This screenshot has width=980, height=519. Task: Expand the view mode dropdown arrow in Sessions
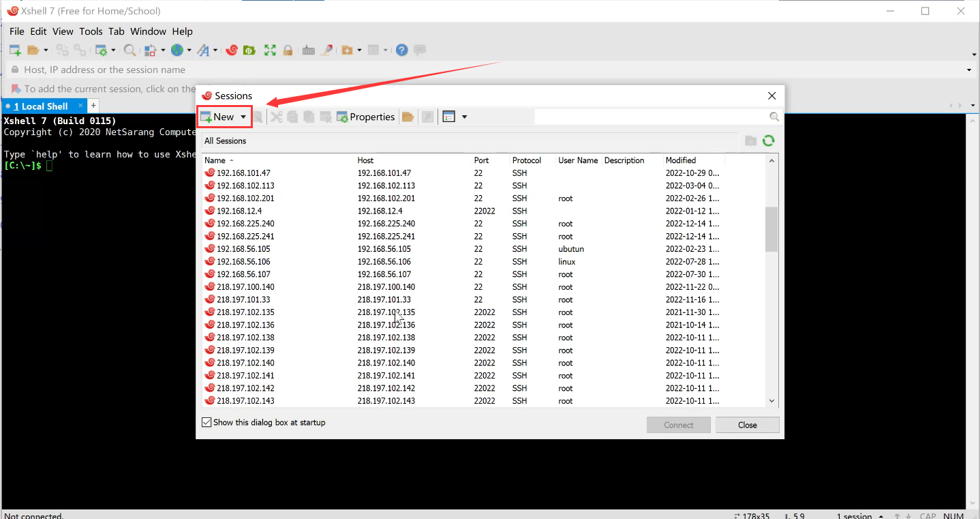(x=465, y=117)
